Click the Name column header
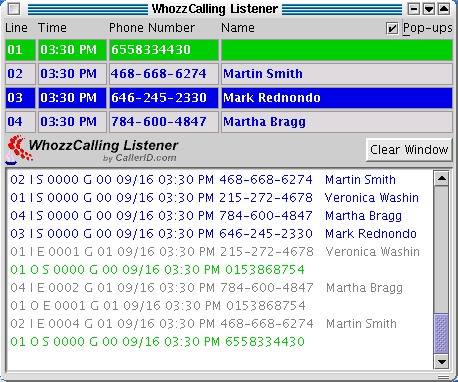Image resolution: width=458 pixels, height=382 pixels. [238, 28]
